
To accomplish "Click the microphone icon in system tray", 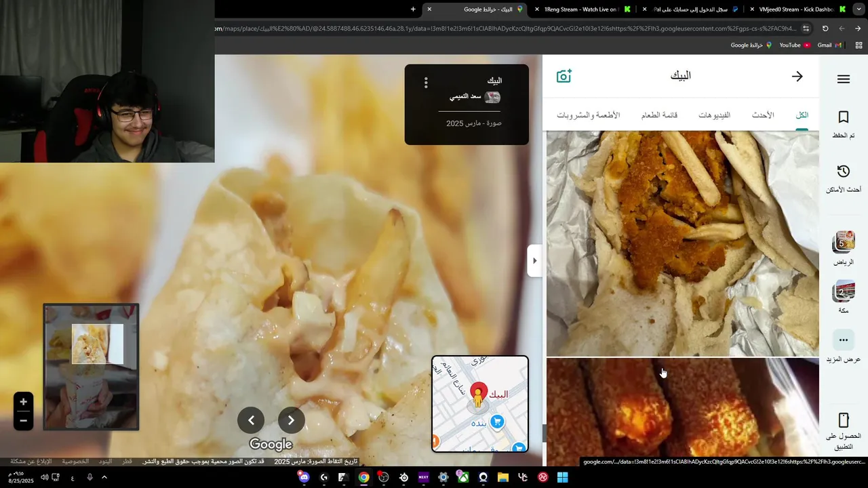I will (x=90, y=477).
